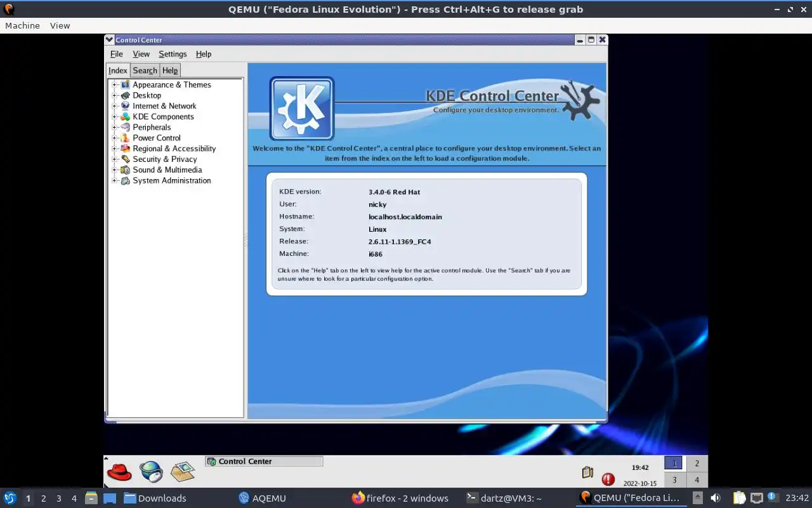The image size is (812, 508).
Task: Click the QEMU Fedora taskbar entry on host panel
Action: click(x=630, y=498)
